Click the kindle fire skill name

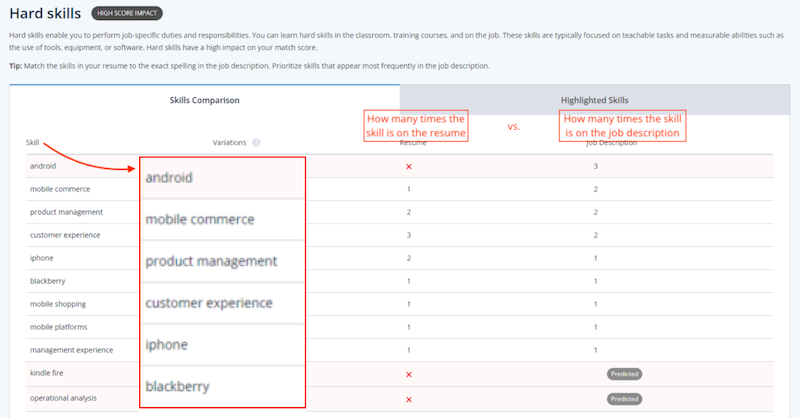50,374
